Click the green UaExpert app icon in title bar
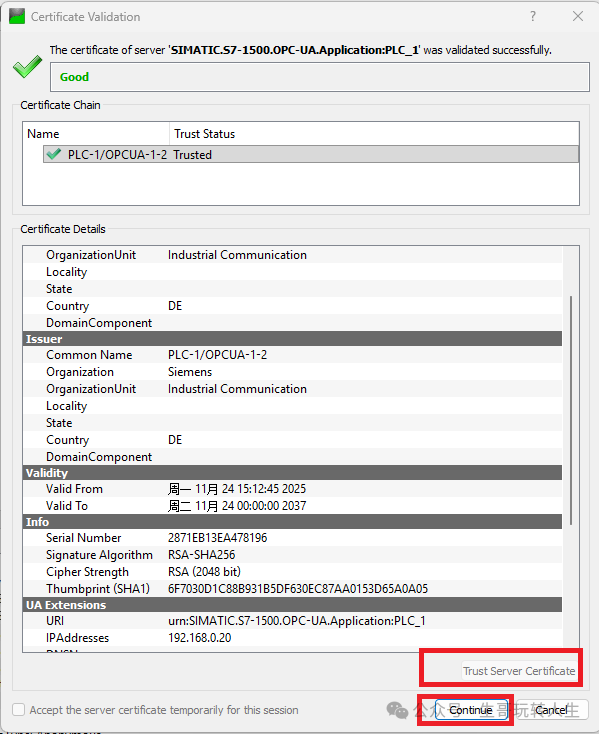599x734 pixels. [17, 16]
